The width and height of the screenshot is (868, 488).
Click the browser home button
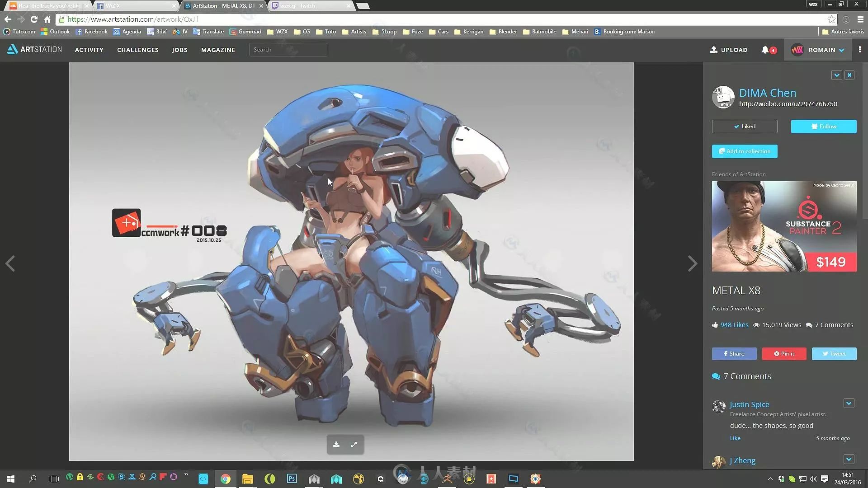click(47, 19)
